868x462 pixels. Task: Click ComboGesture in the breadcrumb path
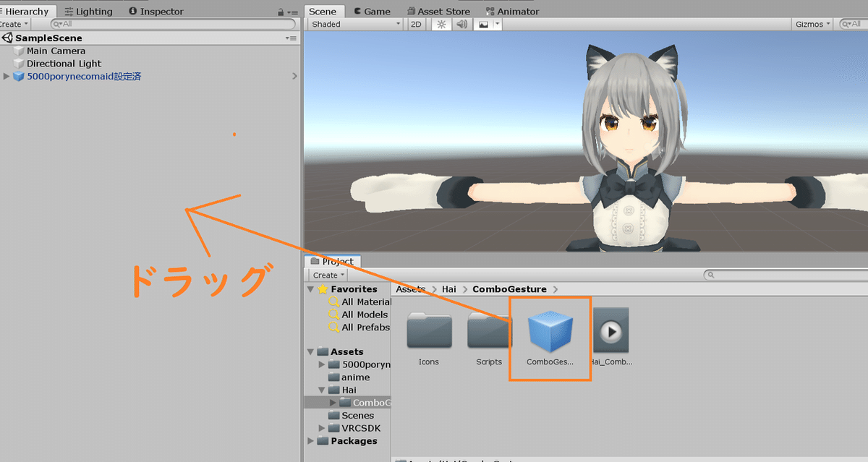(509, 289)
